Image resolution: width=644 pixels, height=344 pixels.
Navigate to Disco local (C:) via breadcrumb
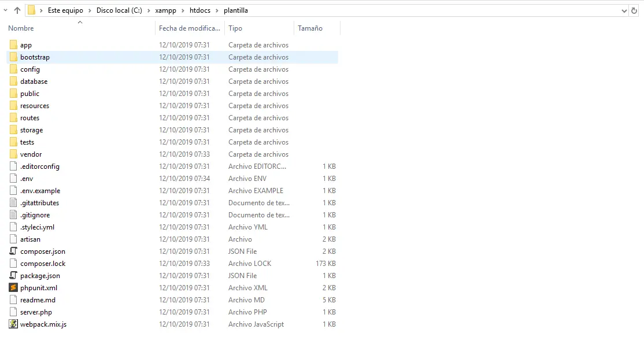coord(119,10)
